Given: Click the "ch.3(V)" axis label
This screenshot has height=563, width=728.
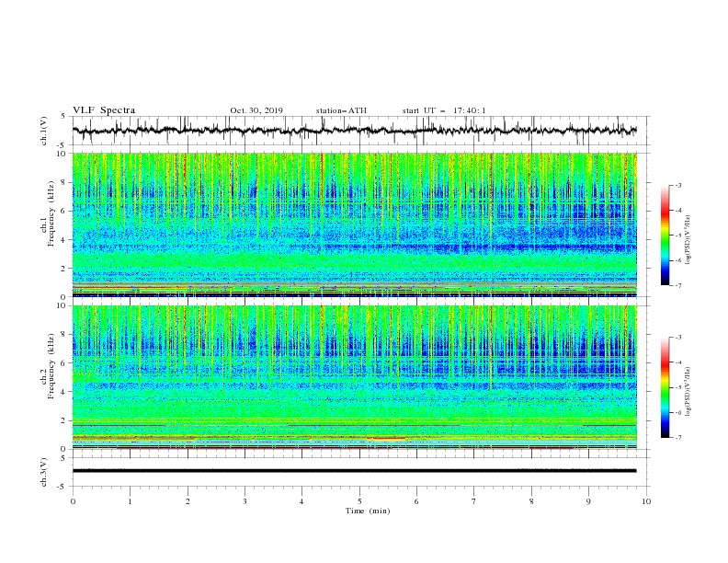Looking at the screenshot, I should click(x=44, y=472).
